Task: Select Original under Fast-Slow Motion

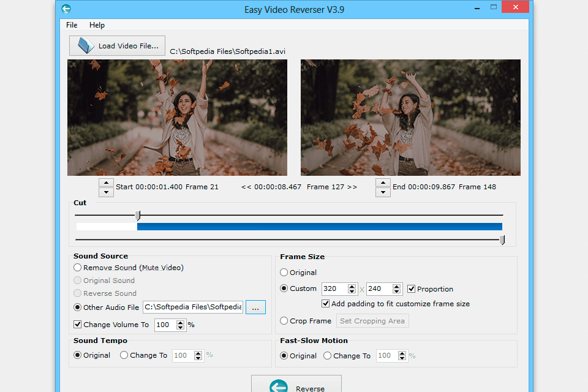Action: pyautogui.click(x=298, y=356)
